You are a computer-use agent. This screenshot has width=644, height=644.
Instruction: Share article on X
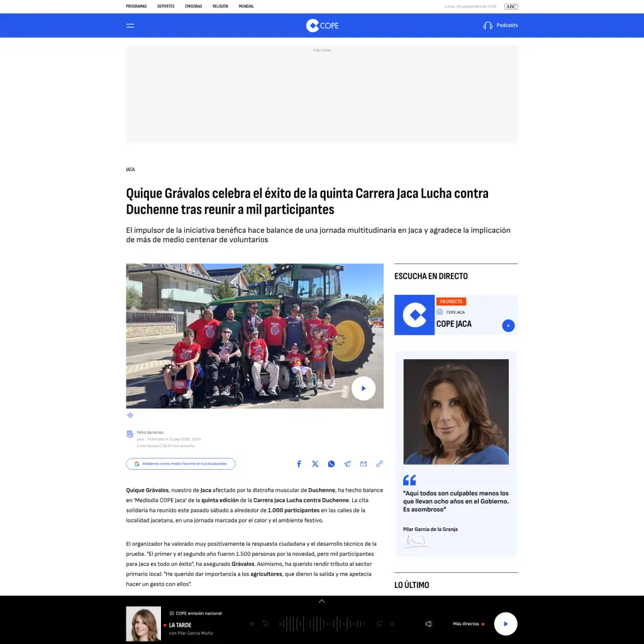pyautogui.click(x=315, y=464)
